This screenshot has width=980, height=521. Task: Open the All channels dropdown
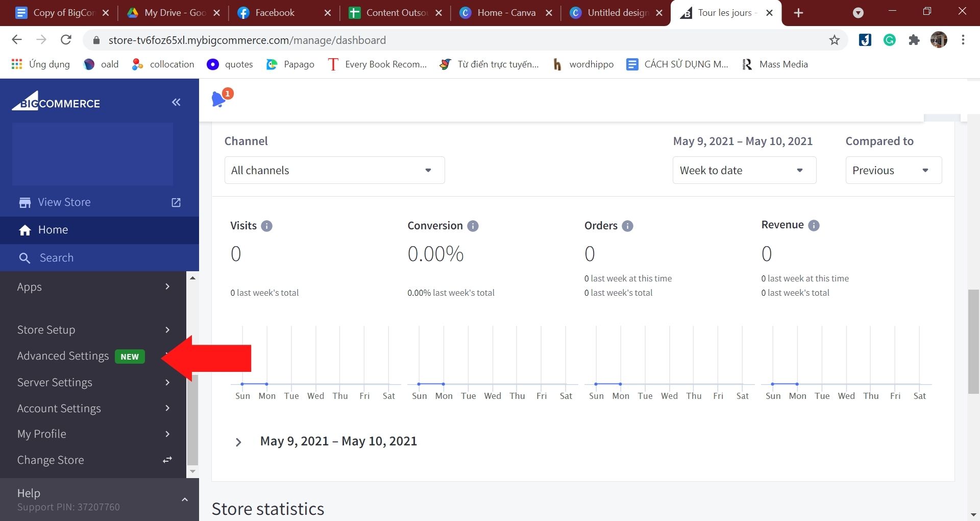(x=334, y=170)
